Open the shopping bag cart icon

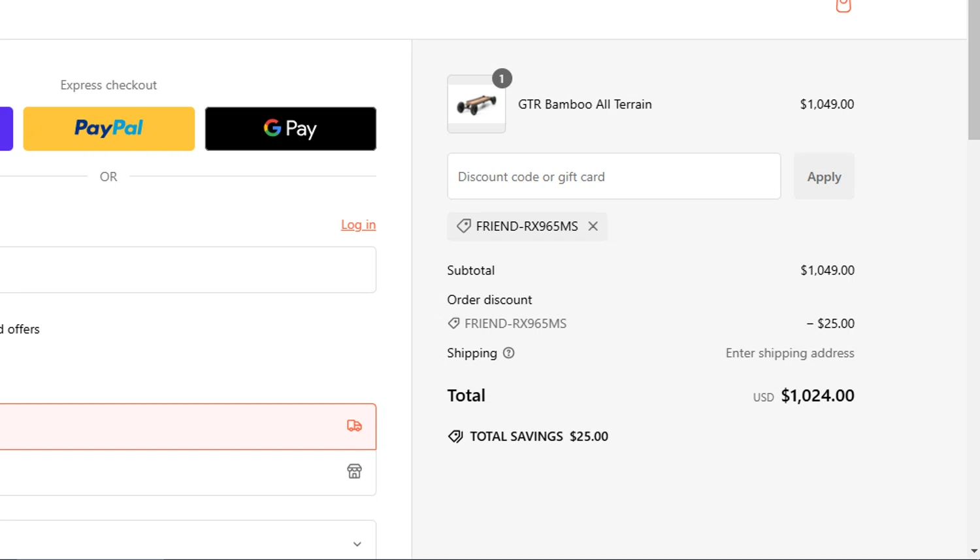[843, 5]
